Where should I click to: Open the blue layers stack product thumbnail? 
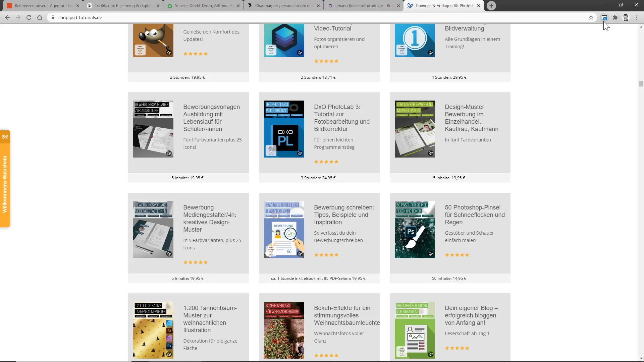(x=284, y=40)
